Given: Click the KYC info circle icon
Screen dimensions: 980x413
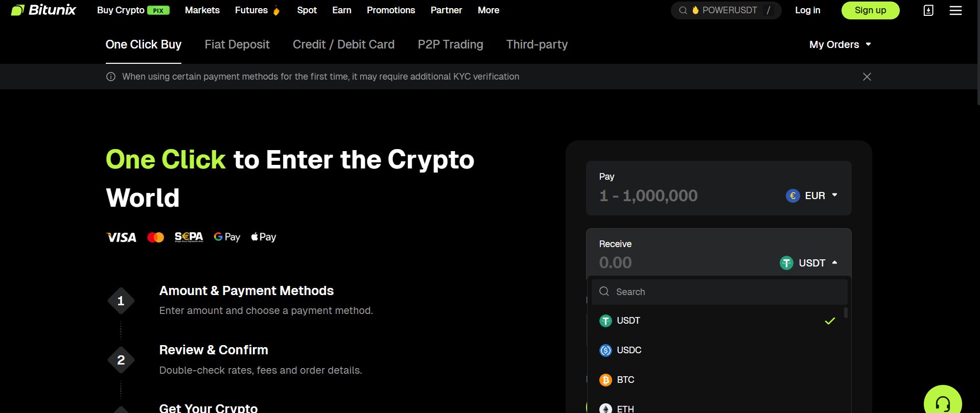Looking at the screenshot, I should 111,77.
